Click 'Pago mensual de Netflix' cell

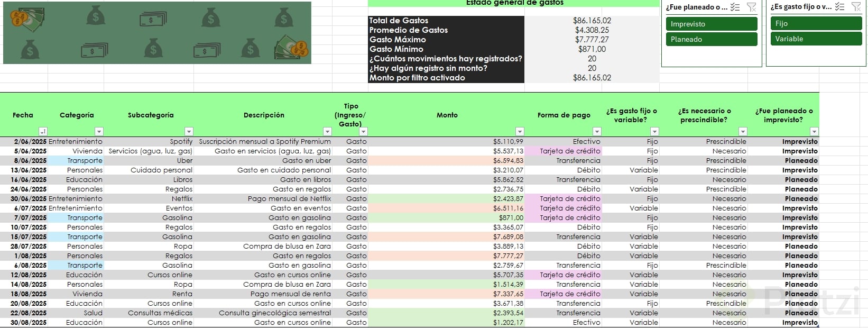[x=263, y=198]
